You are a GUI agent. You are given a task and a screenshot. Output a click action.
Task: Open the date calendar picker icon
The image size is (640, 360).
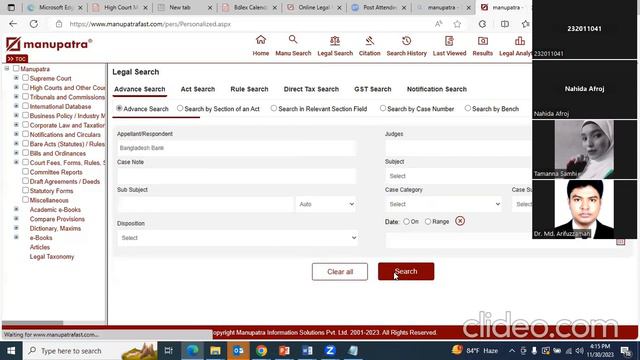(620, 242)
